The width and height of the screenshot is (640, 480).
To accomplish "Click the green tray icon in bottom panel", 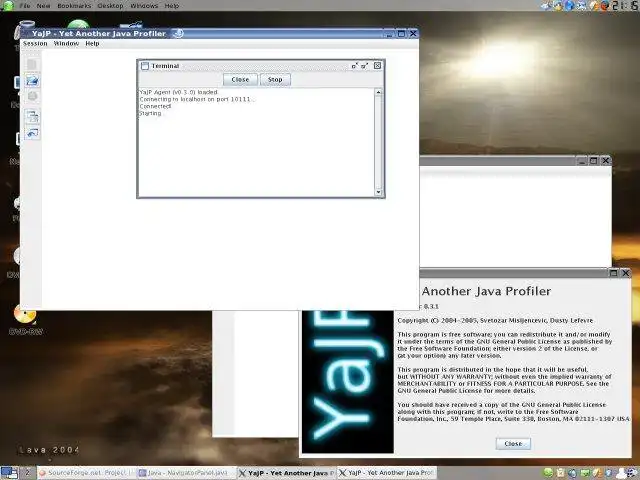I will (548, 473).
